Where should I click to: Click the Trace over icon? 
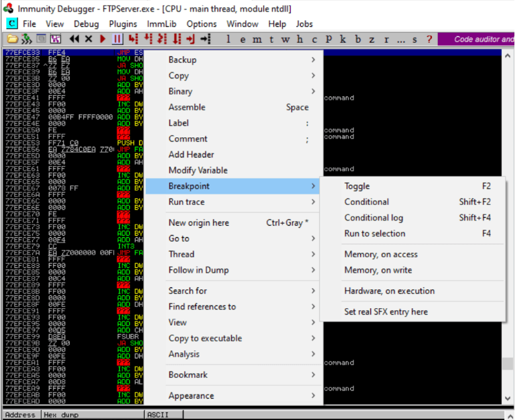point(177,39)
